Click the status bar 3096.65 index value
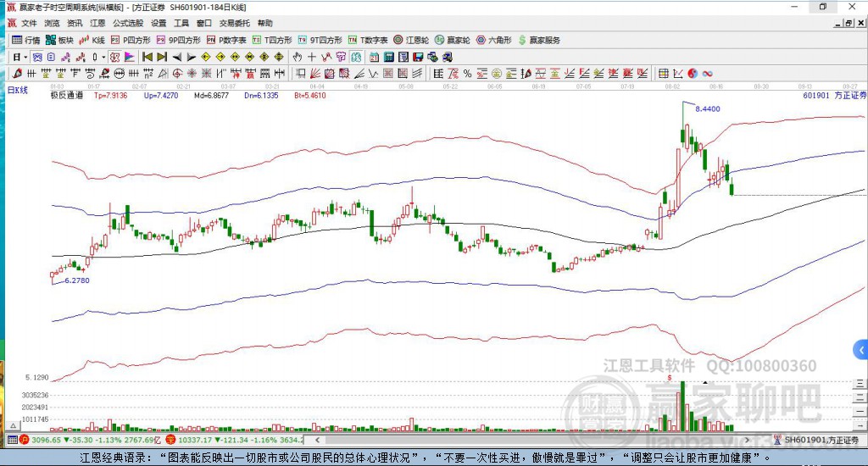868x466 pixels. pos(46,440)
